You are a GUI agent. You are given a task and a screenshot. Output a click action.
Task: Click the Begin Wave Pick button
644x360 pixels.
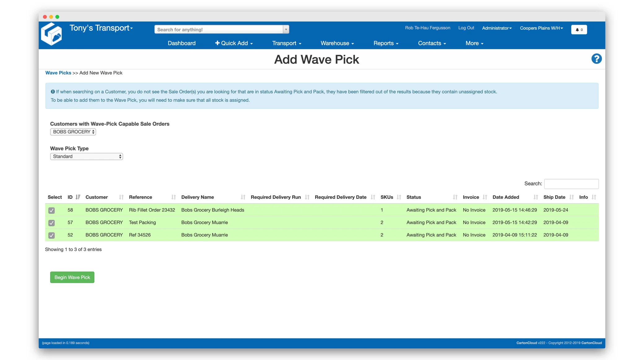point(72,277)
